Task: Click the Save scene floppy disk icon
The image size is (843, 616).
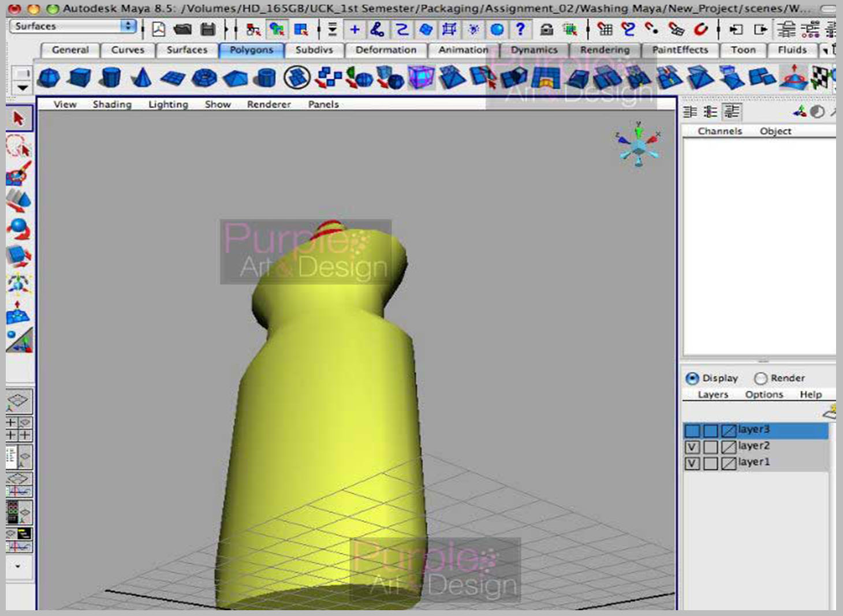Action: (208, 29)
